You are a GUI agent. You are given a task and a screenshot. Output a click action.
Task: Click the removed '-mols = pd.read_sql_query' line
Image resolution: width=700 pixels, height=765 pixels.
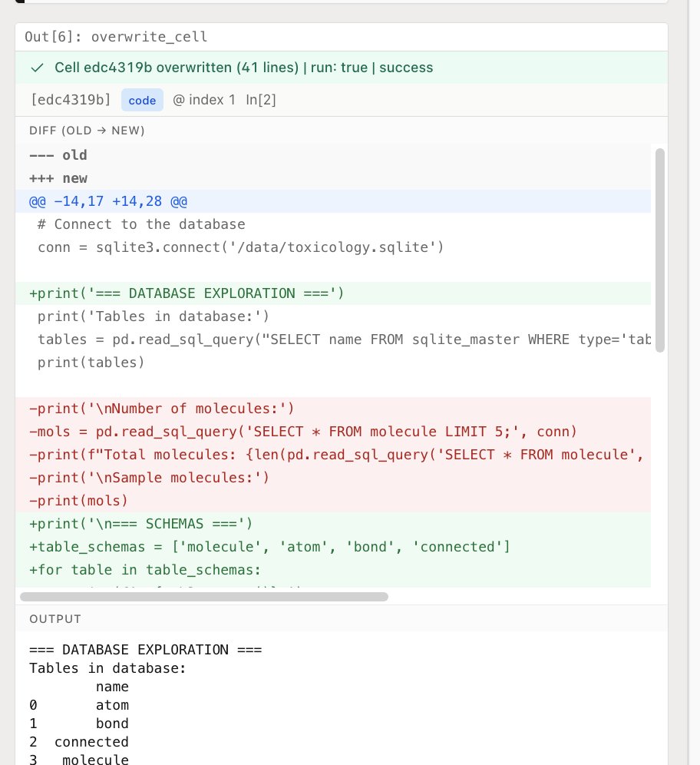(x=333, y=432)
